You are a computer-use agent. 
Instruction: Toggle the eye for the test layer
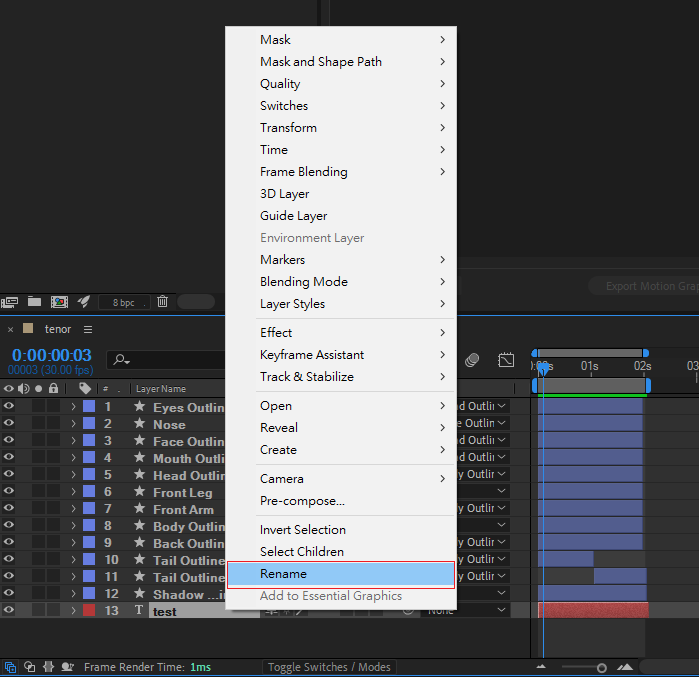(9, 610)
